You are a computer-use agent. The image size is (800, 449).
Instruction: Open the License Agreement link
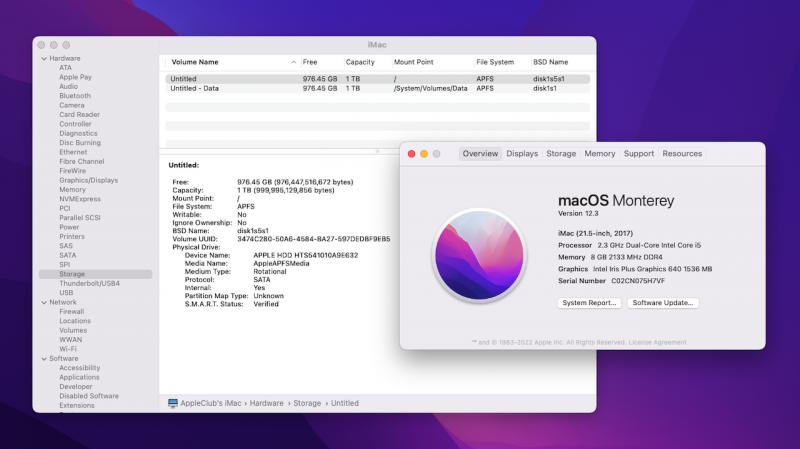coord(657,342)
